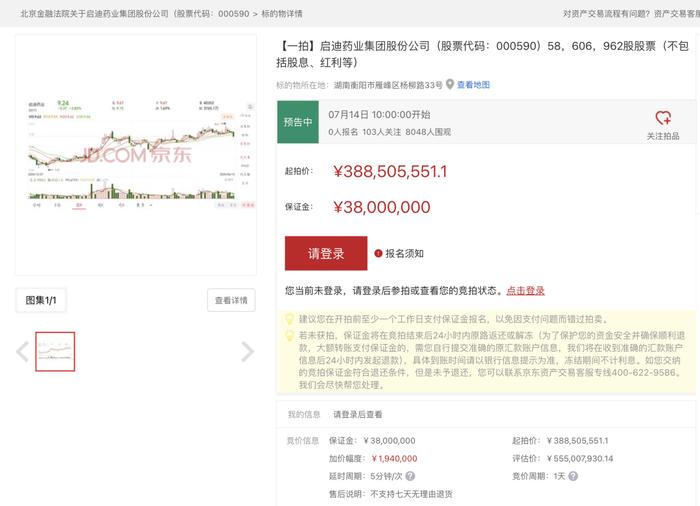Open the 查看地图 map link
Viewport: 700px width, 506px height.
tap(473, 84)
